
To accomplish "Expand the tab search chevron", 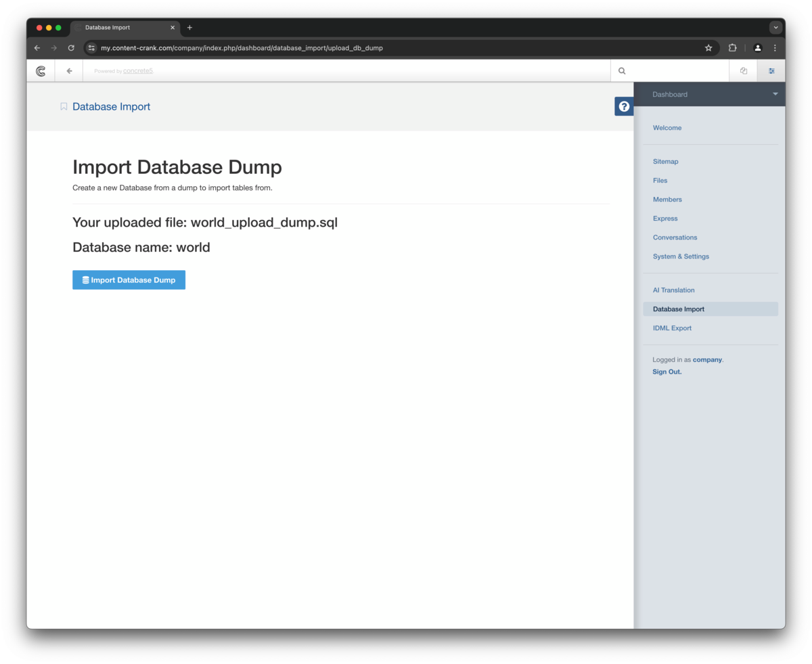I will click(775, 28).
